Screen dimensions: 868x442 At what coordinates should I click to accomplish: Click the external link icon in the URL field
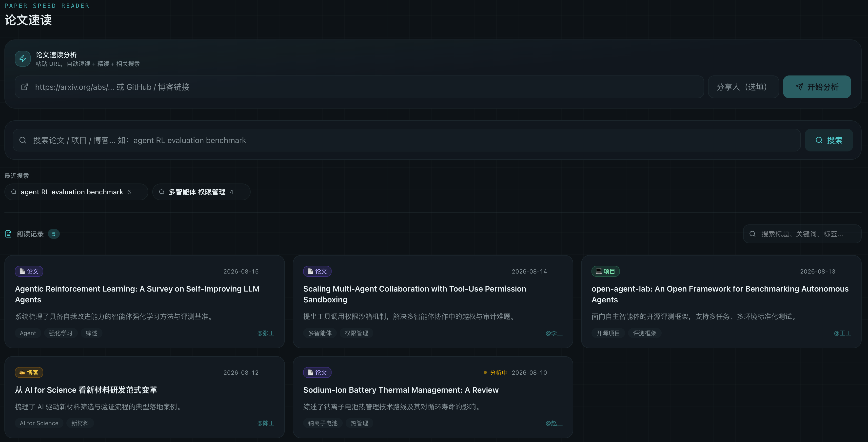pyautogui.click(x=25, y=87)
